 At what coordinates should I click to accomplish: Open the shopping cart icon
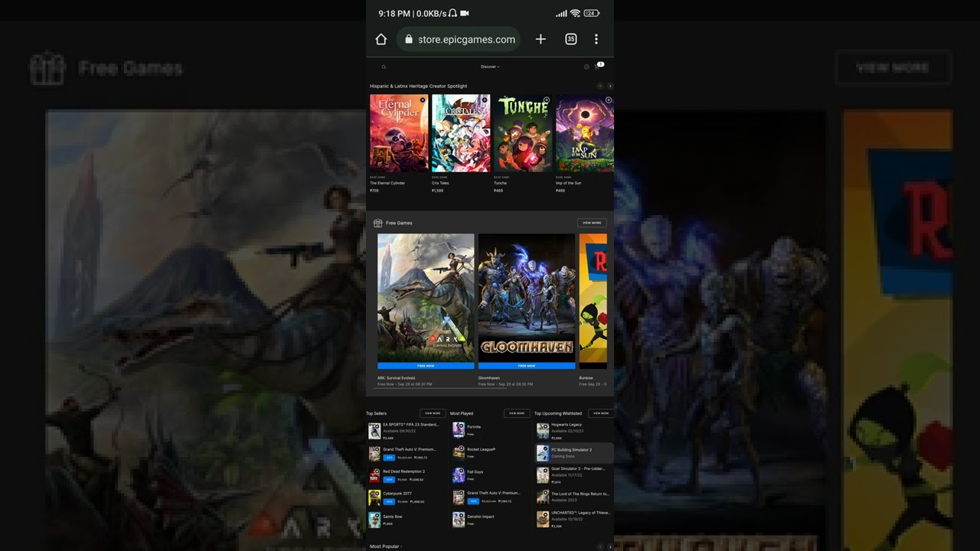coord(598,67)
